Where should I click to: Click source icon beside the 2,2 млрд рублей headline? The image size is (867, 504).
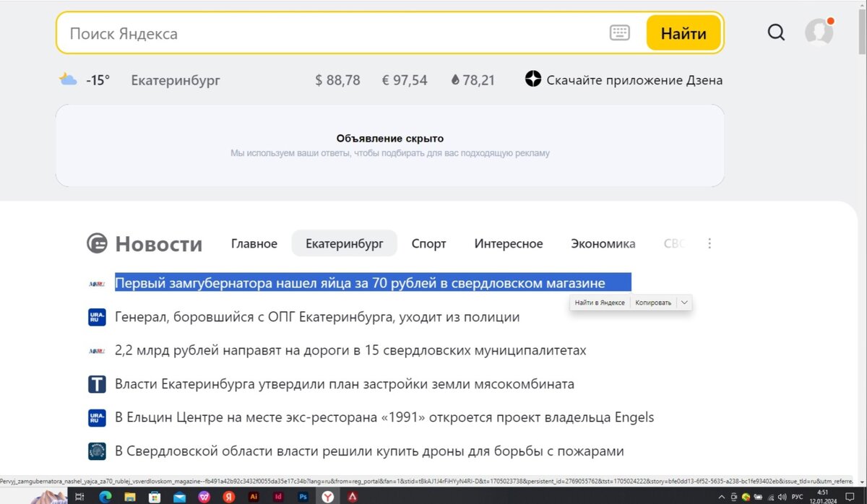(x=97, y=351)
